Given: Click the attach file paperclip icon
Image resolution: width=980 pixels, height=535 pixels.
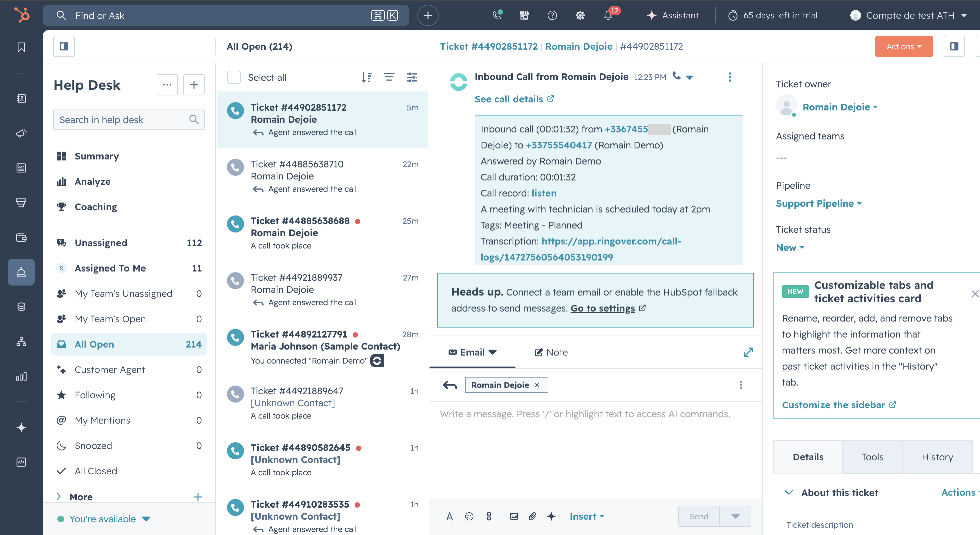Looking at the screenshot, I should pyautogui.click(x=532, y=516).
